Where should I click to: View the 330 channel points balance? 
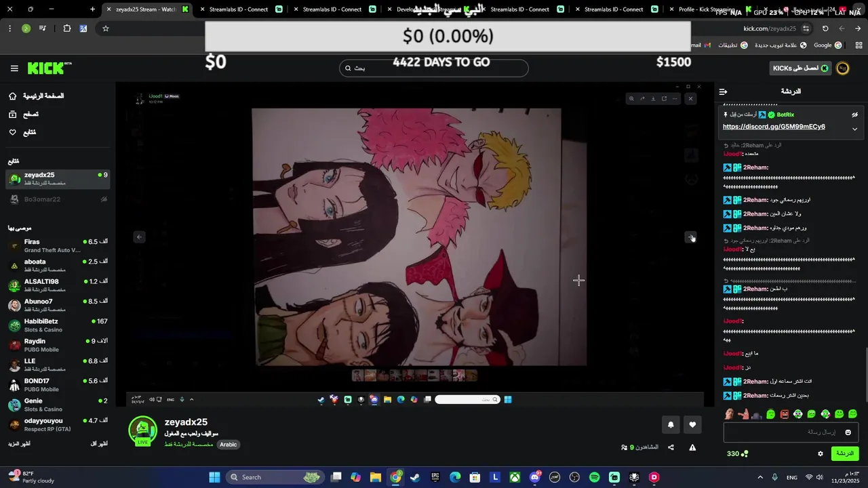pyautogui.click(x=737, y=453)
